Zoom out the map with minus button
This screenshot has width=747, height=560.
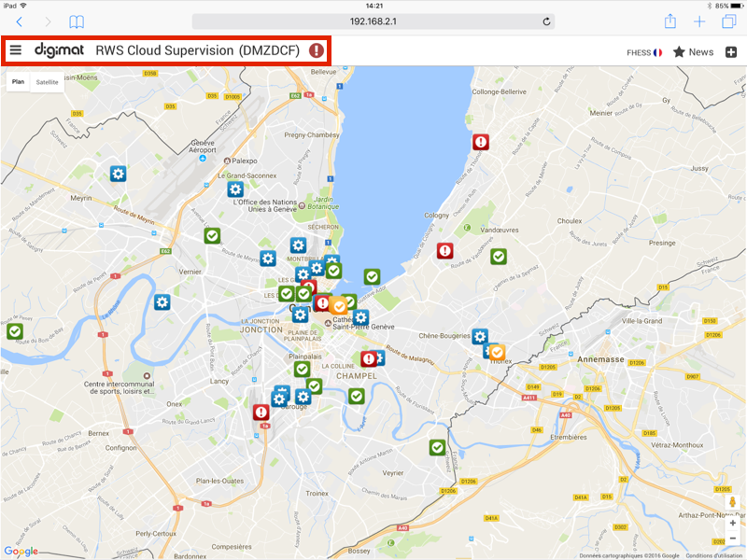733,539
